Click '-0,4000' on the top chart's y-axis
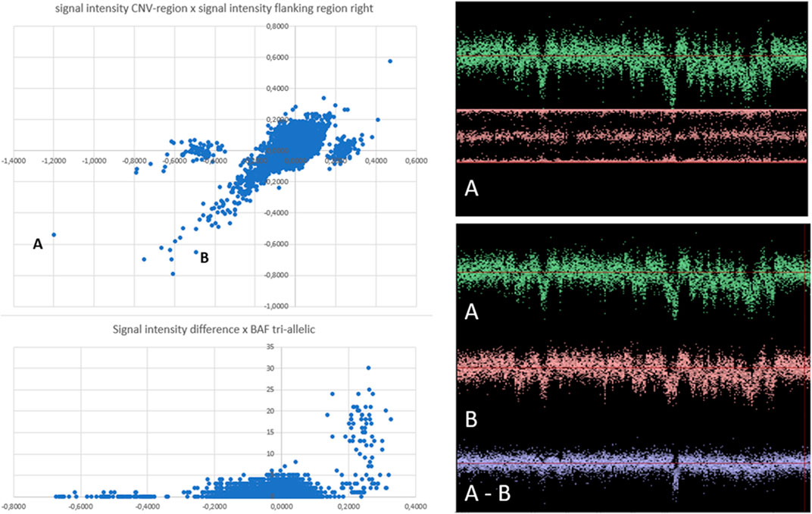Image resolution: width=812 pixels, height=514 pixels. (276, 213)
